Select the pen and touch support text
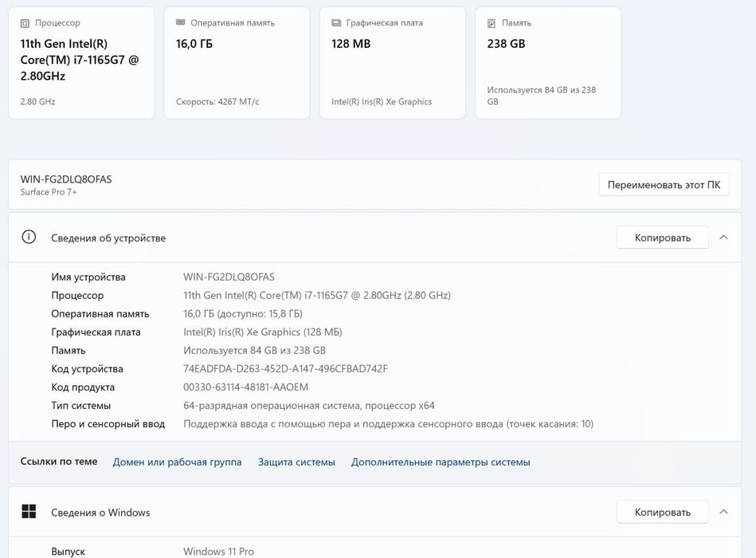This screenshot has height=558, width=756. click(388, 424)
